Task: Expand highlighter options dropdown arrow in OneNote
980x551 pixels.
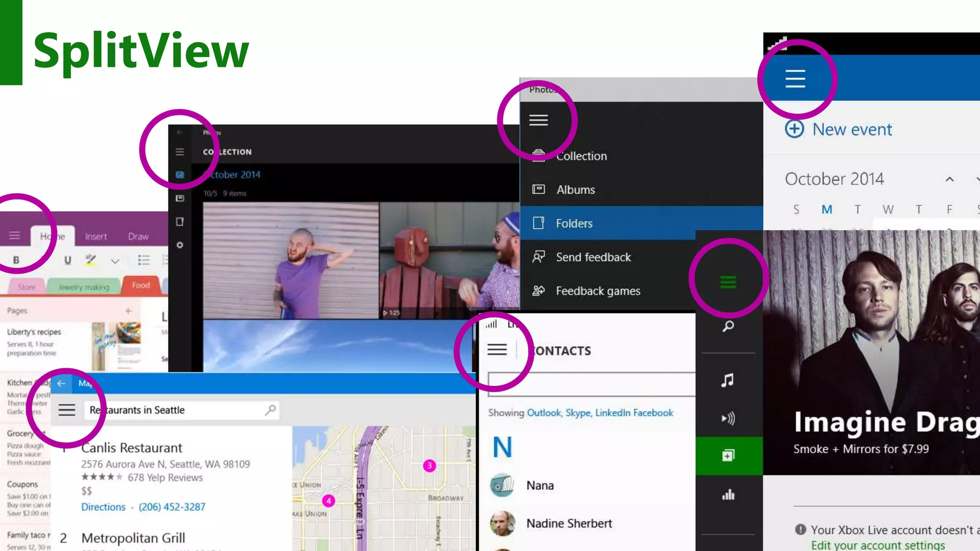Action: pos(115,261)
